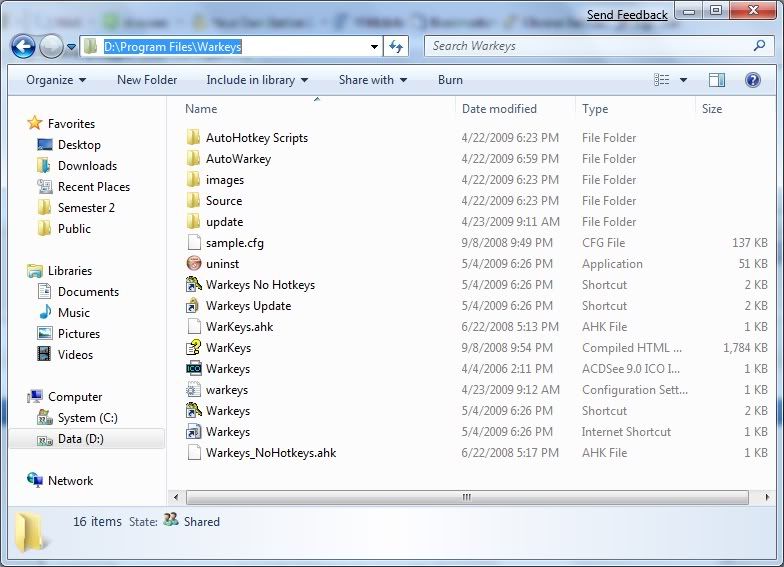Click the scrollbar left arrow
Viewport: 784px width, 567px height.
pos(176,497)
